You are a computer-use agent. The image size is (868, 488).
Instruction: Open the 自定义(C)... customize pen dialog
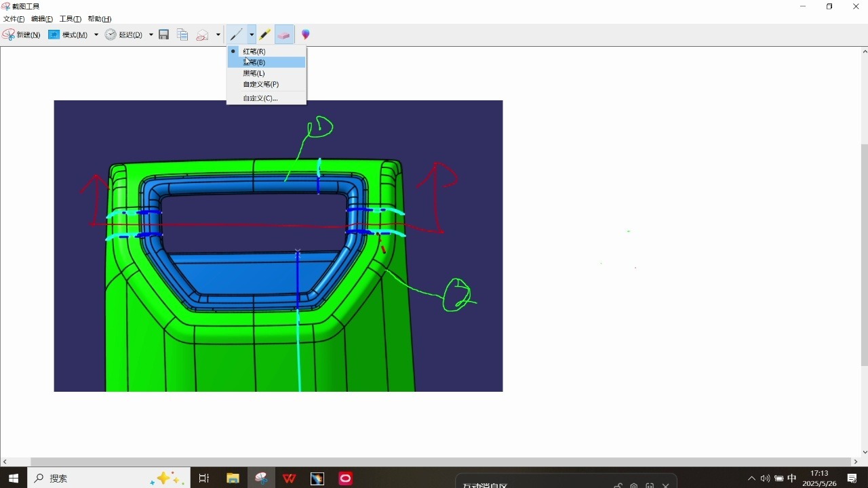(x=267, y=98)
